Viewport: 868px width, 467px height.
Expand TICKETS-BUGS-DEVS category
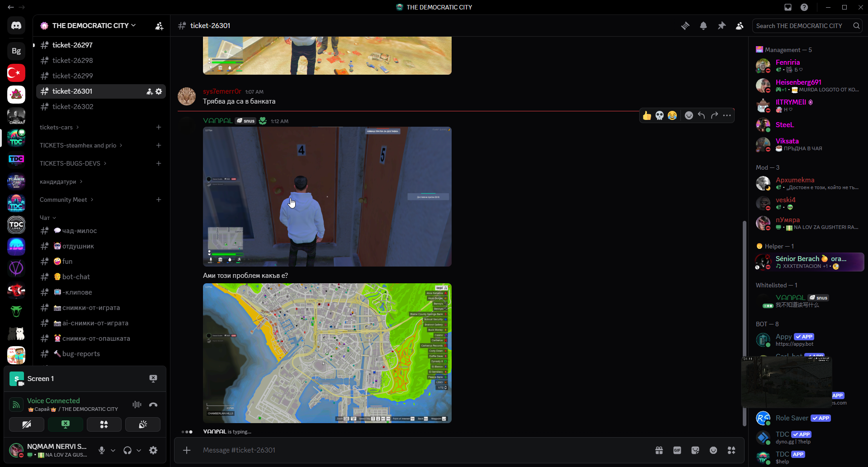[x=73, y=164]
